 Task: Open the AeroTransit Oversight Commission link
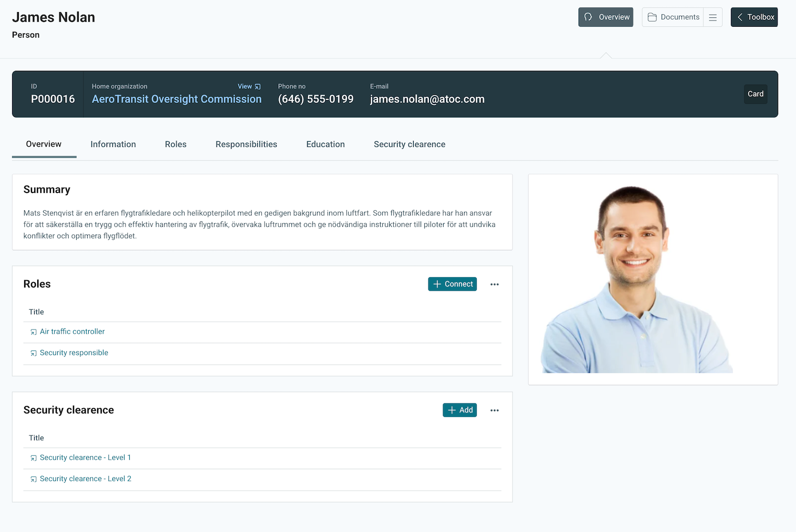[x=176, y=99]
